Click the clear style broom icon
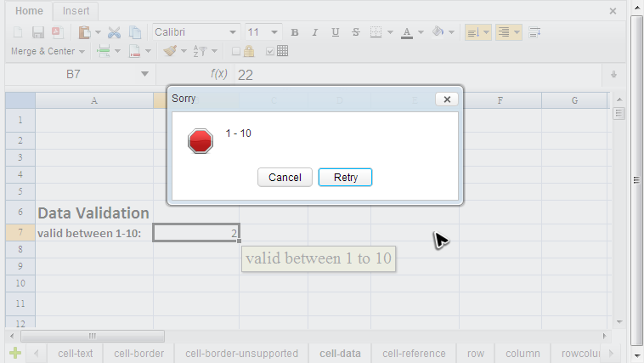 pos(170,51)
